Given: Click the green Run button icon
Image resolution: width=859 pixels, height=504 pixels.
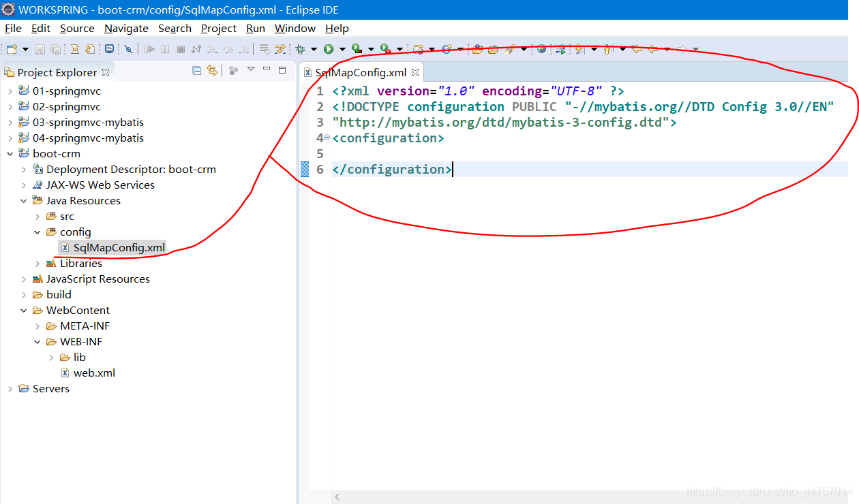Looking at the screenshot, I should 329,49.
